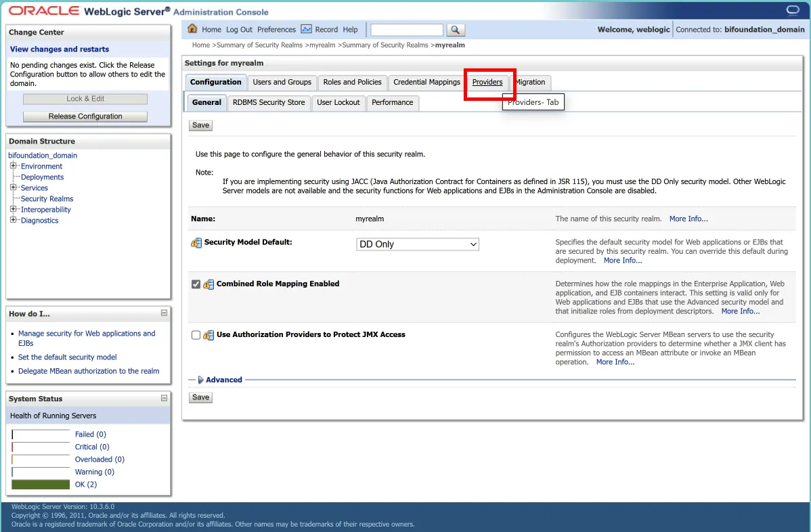Image resolution: width=811 pixels, height=532 pixels.
Task: Expand the Services tree node
Action: [13, 187]
